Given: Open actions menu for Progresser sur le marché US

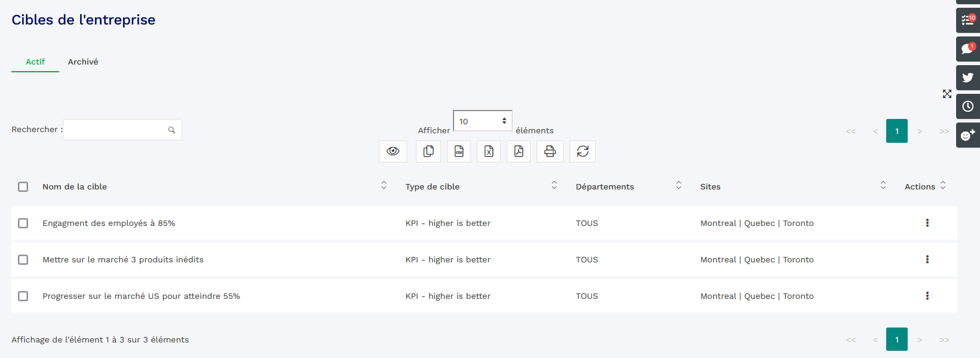Looking at the screenshot, I should point(927,296).
